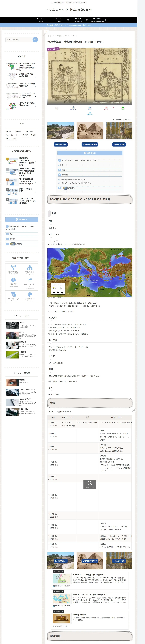
Task: Click the arrow on the 計算する category card
Action: [x=35, y=345]
